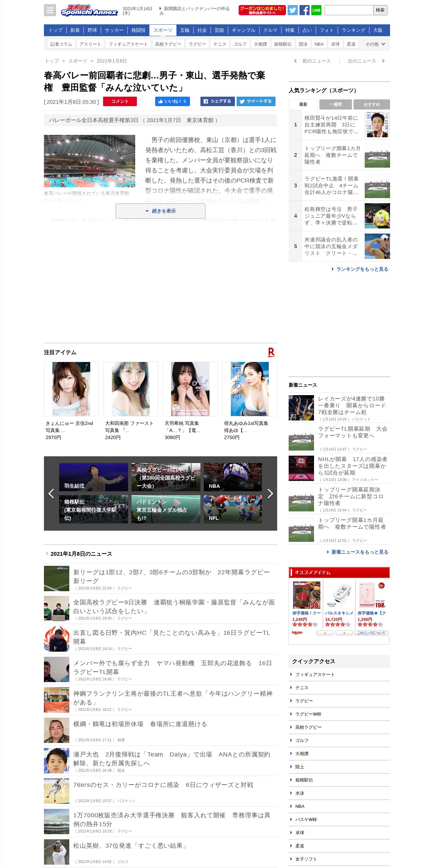This screenshot has height=868, width=434.
Task: Click breadcrumb 2021年1月8日 link
Action: pos(112,61)
